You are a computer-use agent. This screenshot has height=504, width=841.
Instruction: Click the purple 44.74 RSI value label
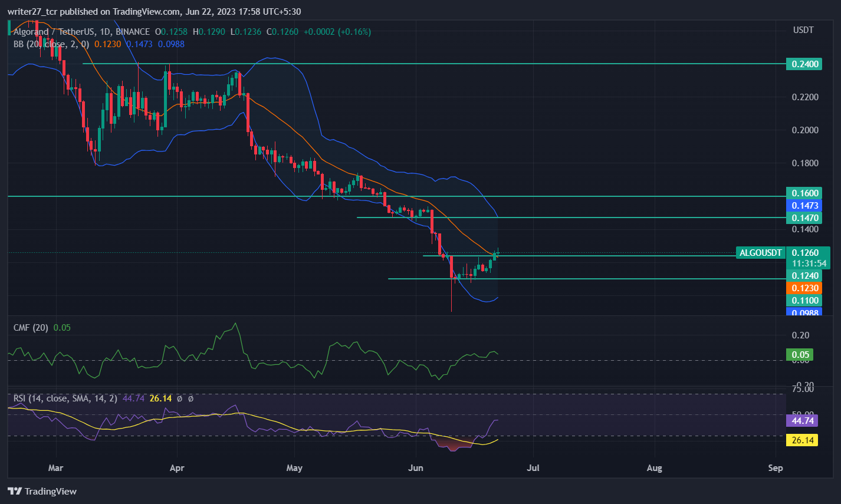tap(802, 420)
